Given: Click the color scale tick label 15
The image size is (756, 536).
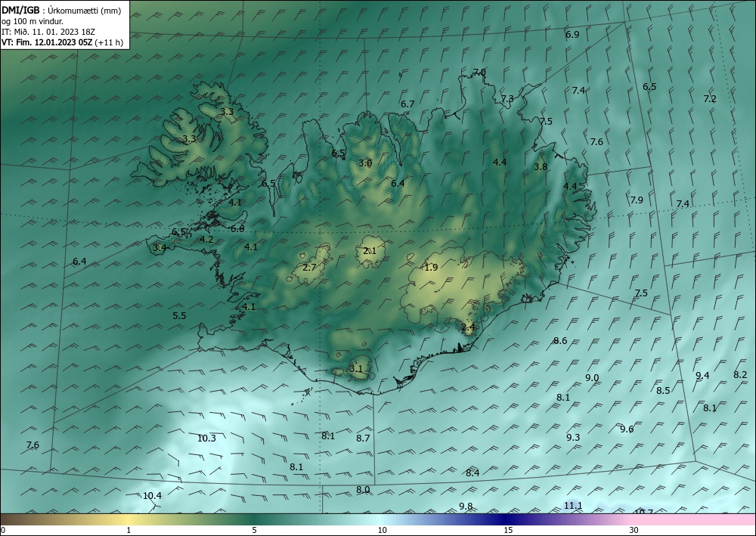Looking at the screenshot, I should (x=508, y=530).
